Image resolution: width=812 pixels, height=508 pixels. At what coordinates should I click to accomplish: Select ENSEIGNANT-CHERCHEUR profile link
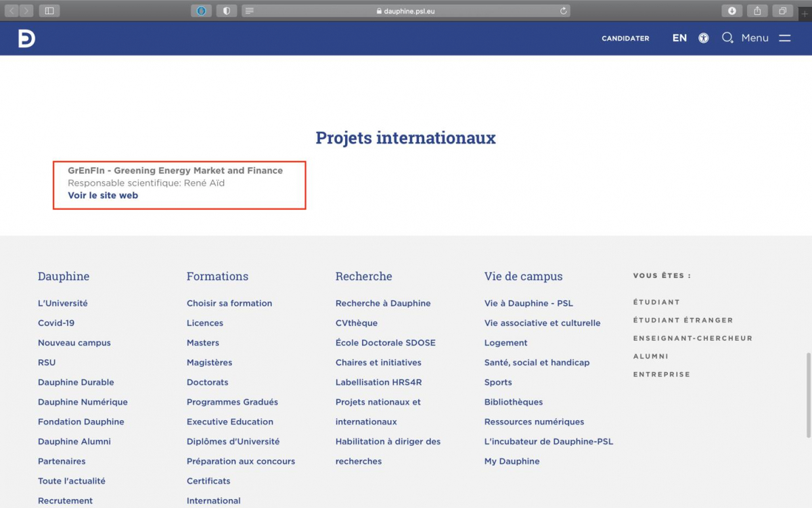(692, 338)
